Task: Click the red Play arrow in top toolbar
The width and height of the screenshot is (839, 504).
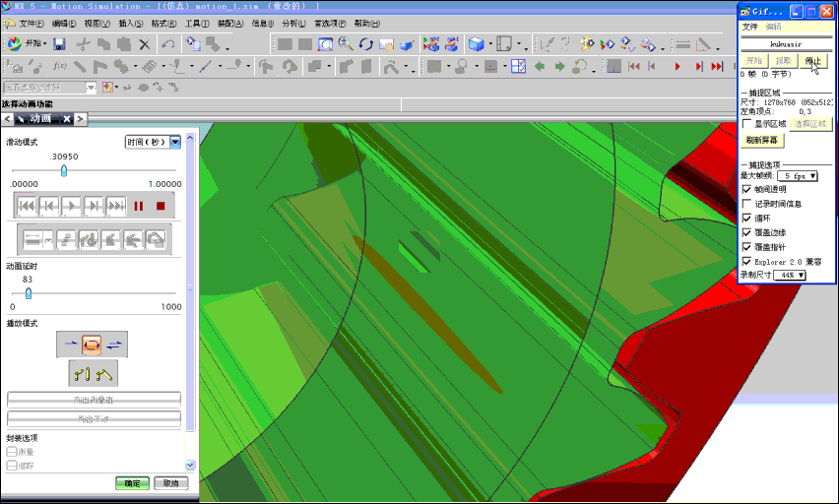Action: [678, 66]
